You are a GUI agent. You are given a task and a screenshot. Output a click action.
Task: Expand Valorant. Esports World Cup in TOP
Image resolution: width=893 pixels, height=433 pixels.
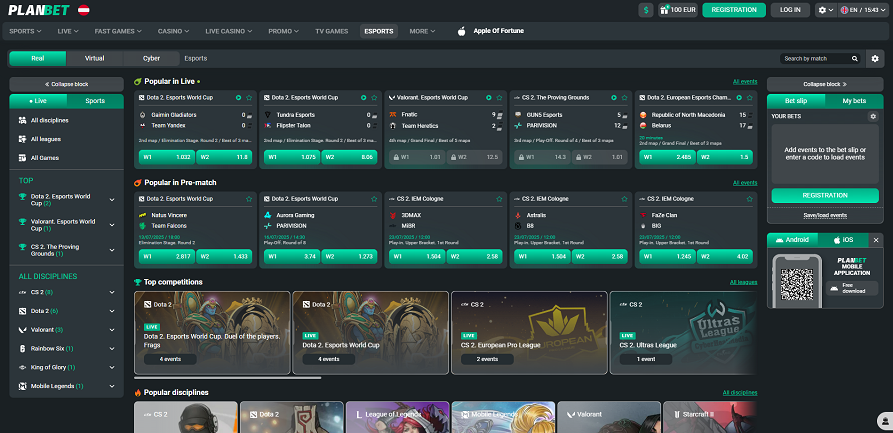(112, 225)
